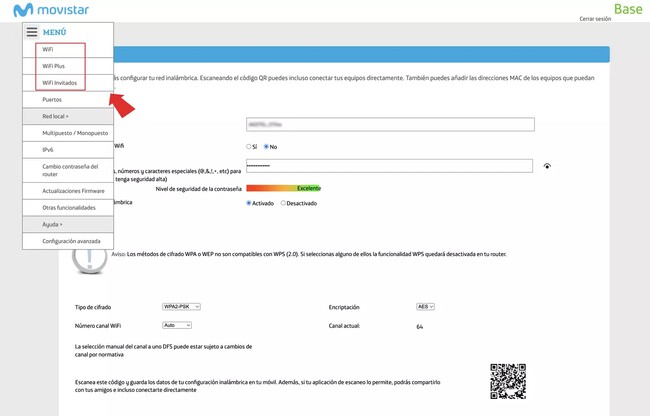Image resolution: width=650 pixels, height=416 pixels.
Task: Click the WiFi password input field
Action: pyautogui.click(x=389, y=166)
